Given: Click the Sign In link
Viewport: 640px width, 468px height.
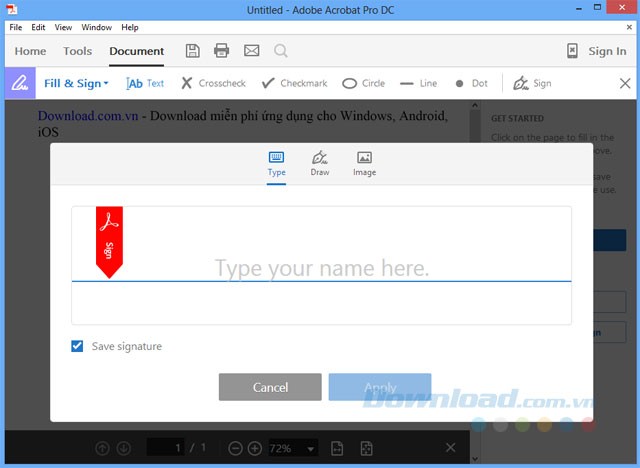Looking at the screenshot, I should click(x=607, y=51).
